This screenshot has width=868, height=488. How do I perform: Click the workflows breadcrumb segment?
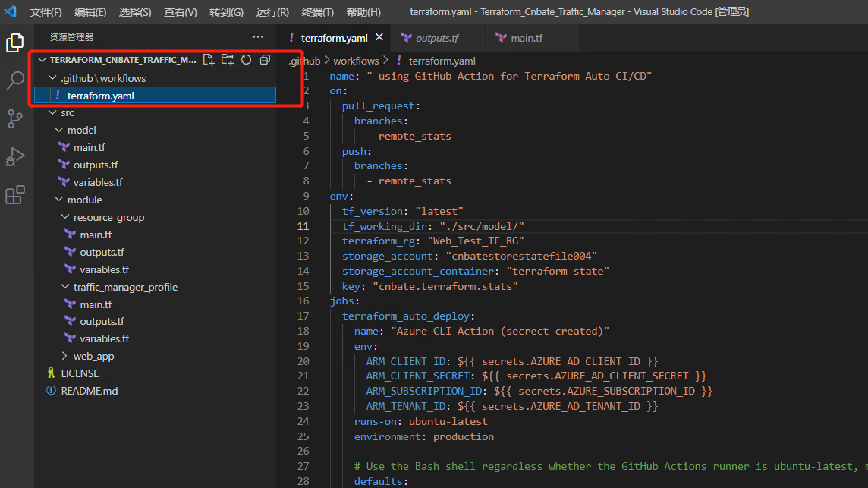coord(356,61)
